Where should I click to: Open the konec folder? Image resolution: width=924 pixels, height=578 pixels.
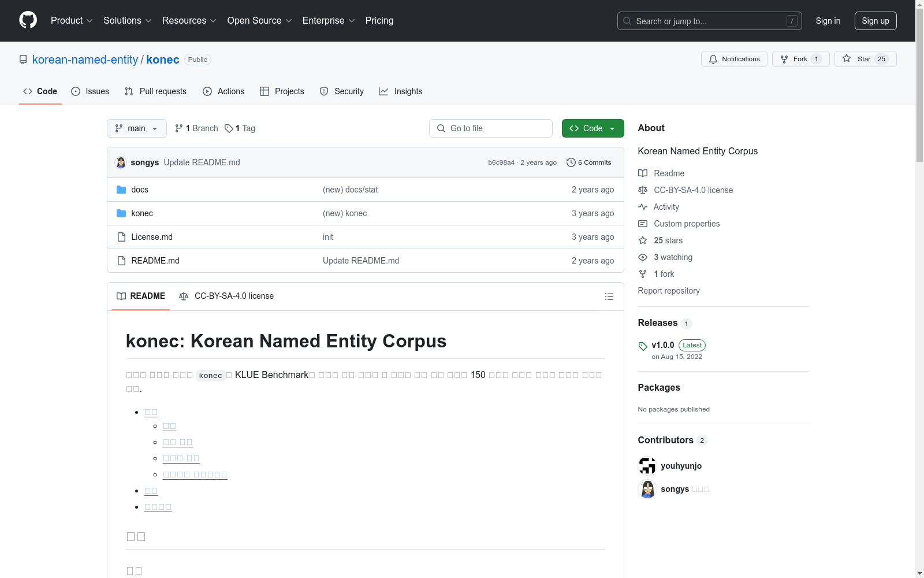(x=142, y=213)
